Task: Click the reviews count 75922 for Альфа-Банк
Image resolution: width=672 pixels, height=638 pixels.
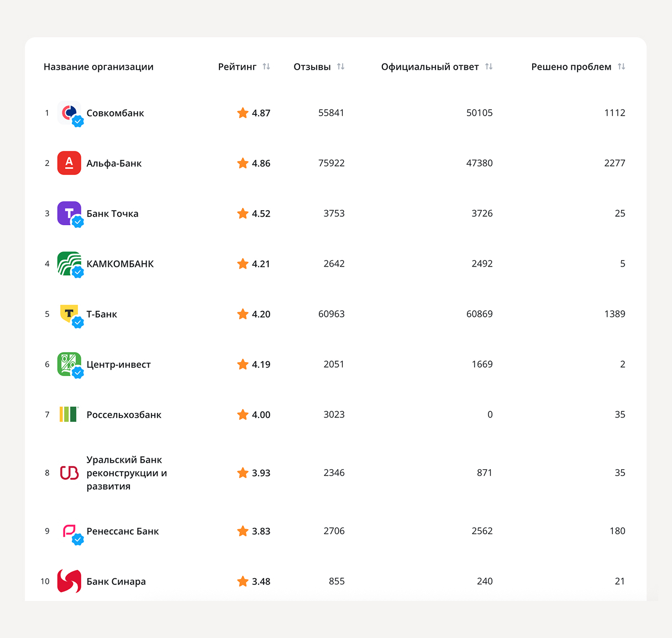Action: click(332, 163)
